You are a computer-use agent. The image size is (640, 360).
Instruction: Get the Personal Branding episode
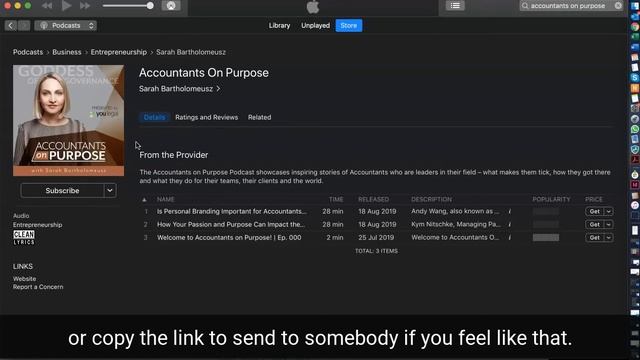595,211
